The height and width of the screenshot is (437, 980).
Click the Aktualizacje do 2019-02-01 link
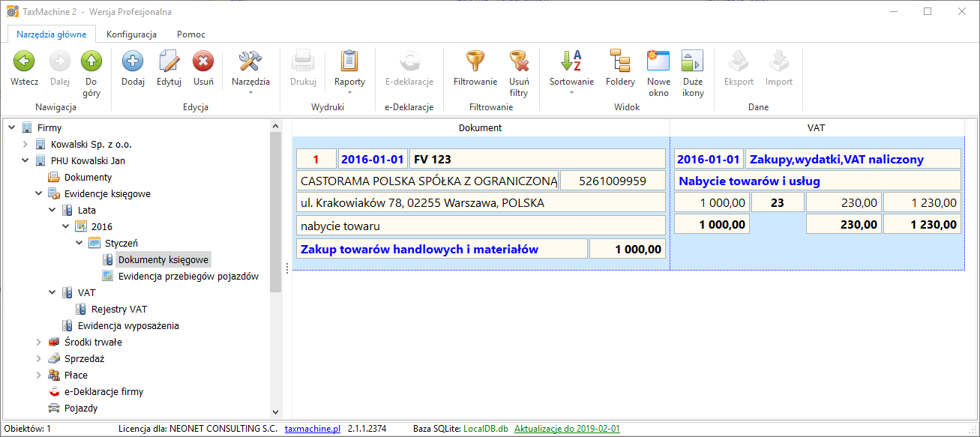pos(567,429)
